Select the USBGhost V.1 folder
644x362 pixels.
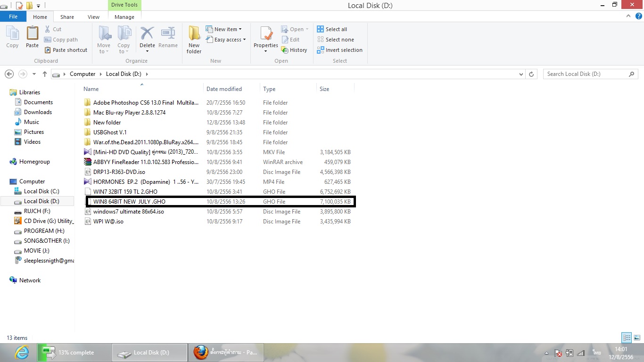pyautogui.click(x=110, y=132)
